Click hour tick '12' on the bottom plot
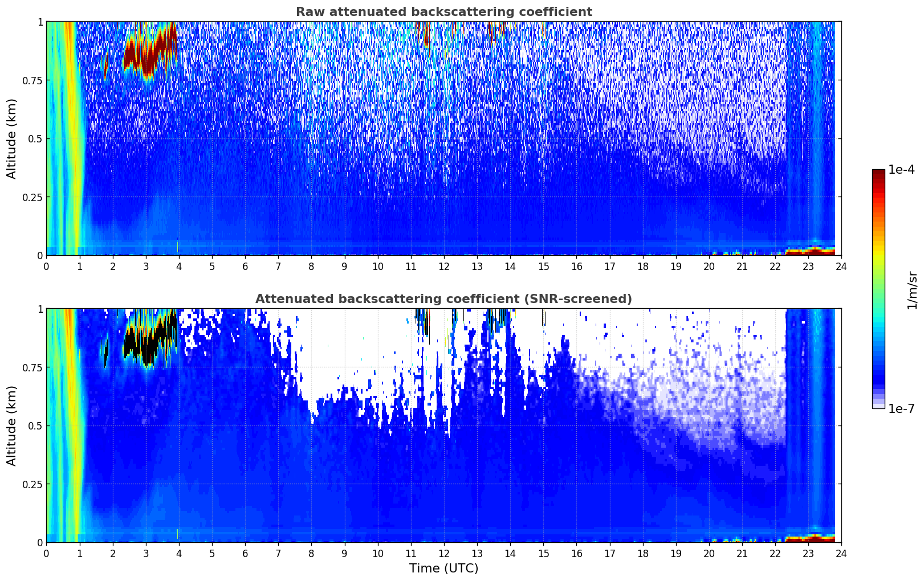The image size is (924, 581). point(443,553)
